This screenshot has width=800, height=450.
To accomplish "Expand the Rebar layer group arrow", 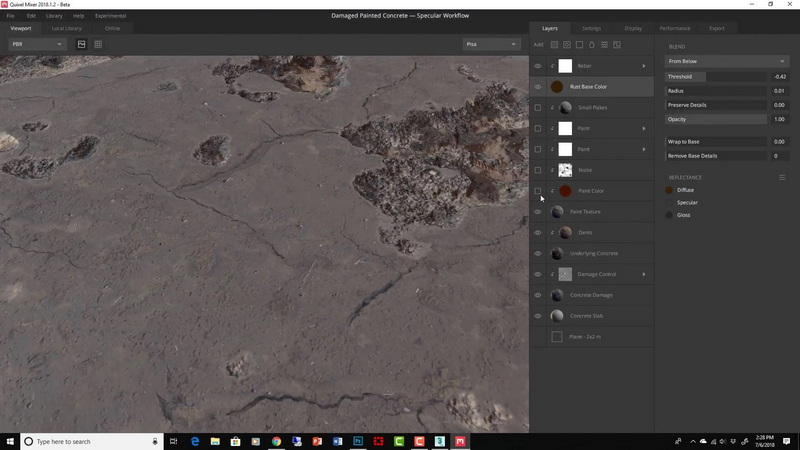I will (x=644, y=66).
